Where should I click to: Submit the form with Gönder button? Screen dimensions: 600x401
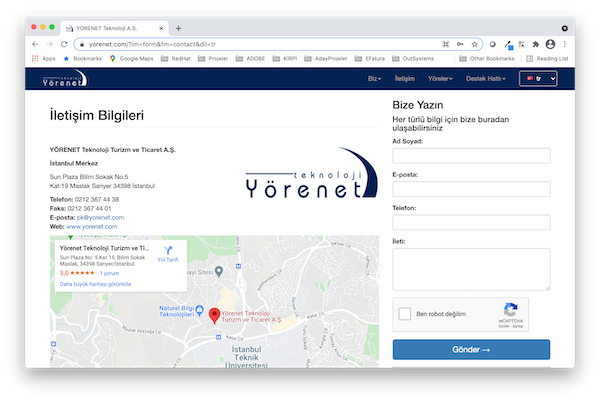point(471,350)
